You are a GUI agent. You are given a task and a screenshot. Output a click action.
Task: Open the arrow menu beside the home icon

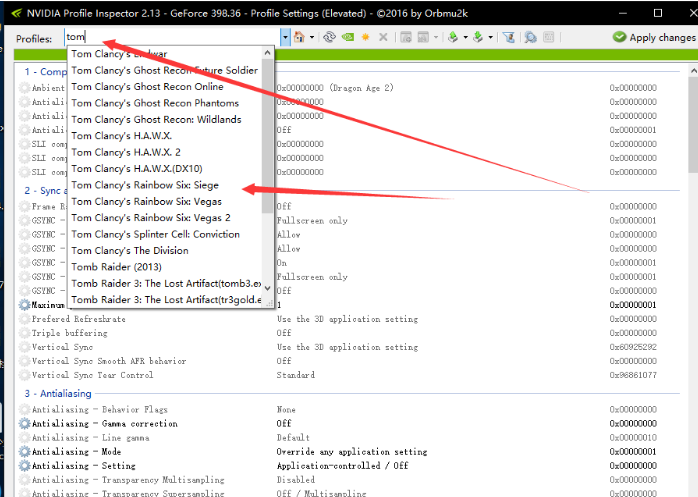pyautogui.click(x=312, y=37)
